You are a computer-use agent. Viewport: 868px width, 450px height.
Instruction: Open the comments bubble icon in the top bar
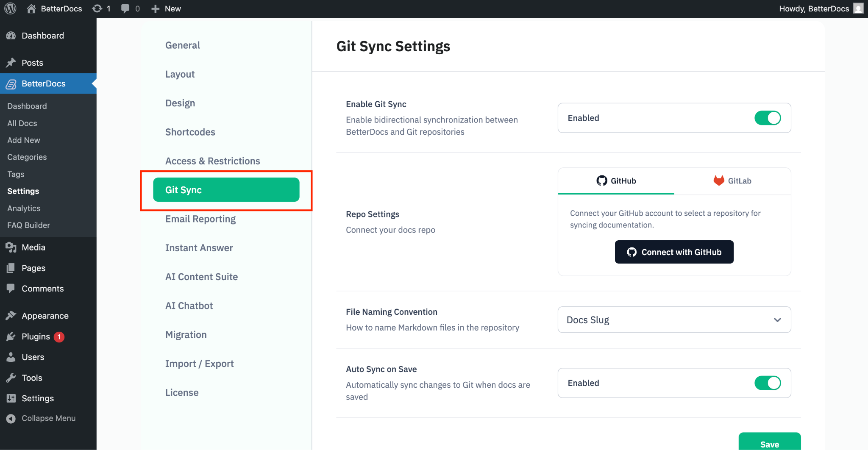pyautogui.click(x=125, y=8)
